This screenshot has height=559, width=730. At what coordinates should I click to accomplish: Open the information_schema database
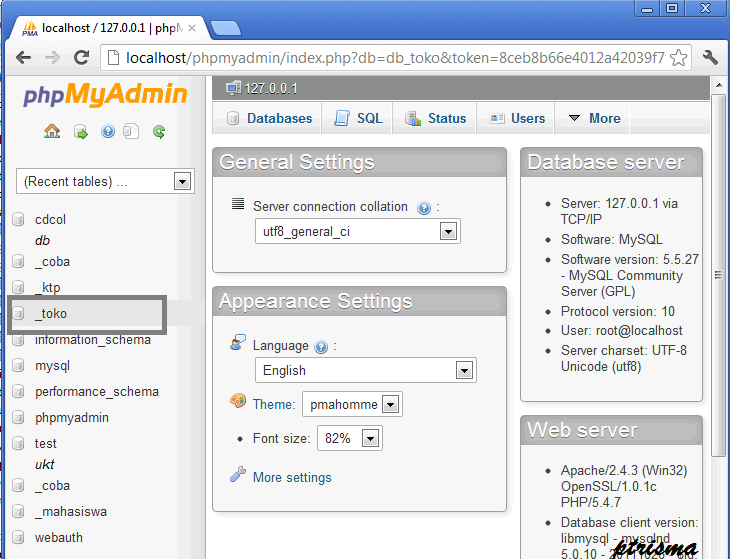93,340
